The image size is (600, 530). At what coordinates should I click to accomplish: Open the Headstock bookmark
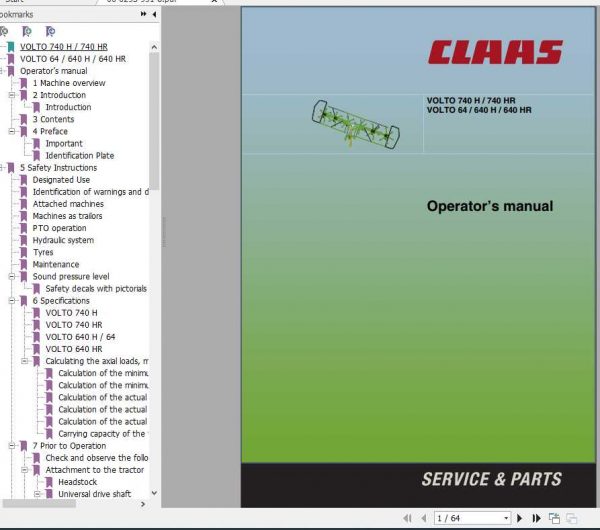click(78, 482)
